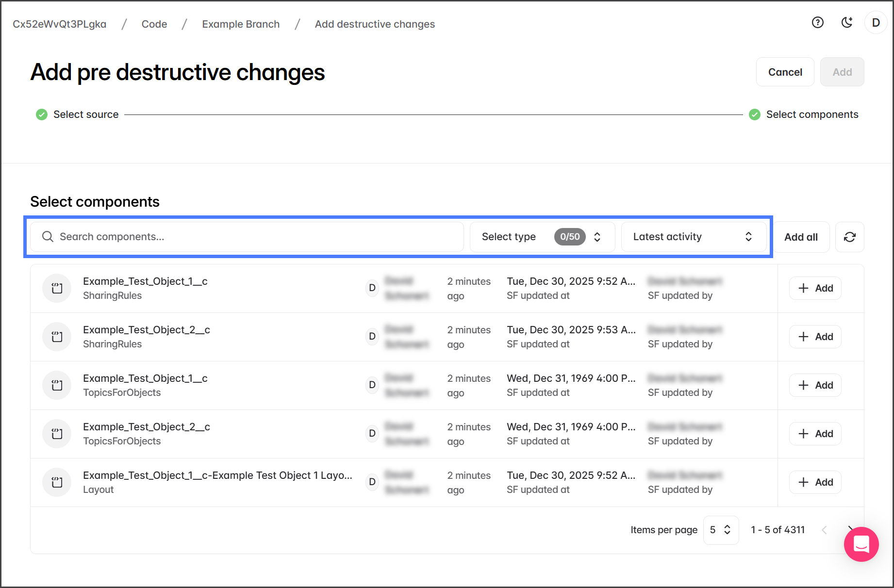The image size is (894, 588).
Task: Click the refresh components icon
Action: (x=849, y=237)
